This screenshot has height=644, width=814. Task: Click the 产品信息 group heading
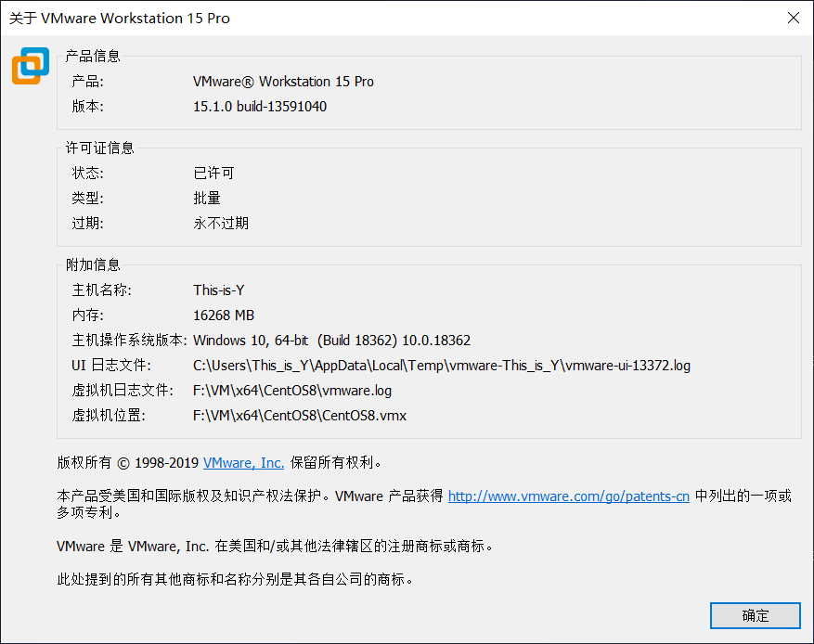point(93,56)
